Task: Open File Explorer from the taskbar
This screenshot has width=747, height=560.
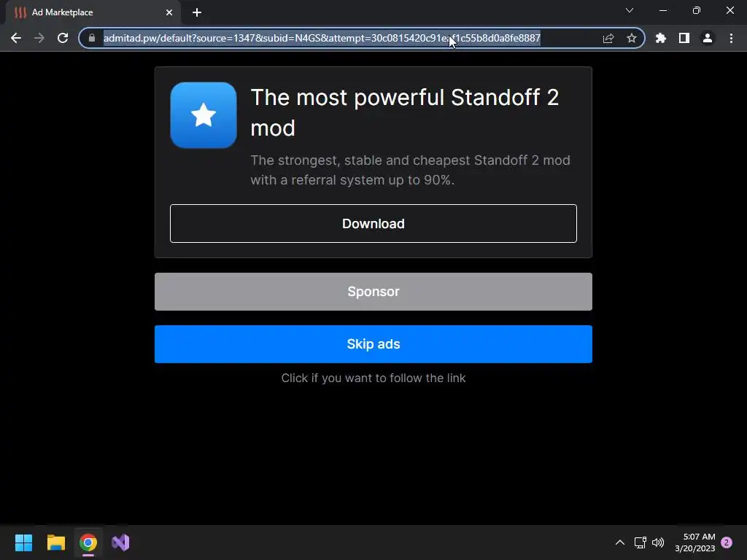Action: coord(55,542)
